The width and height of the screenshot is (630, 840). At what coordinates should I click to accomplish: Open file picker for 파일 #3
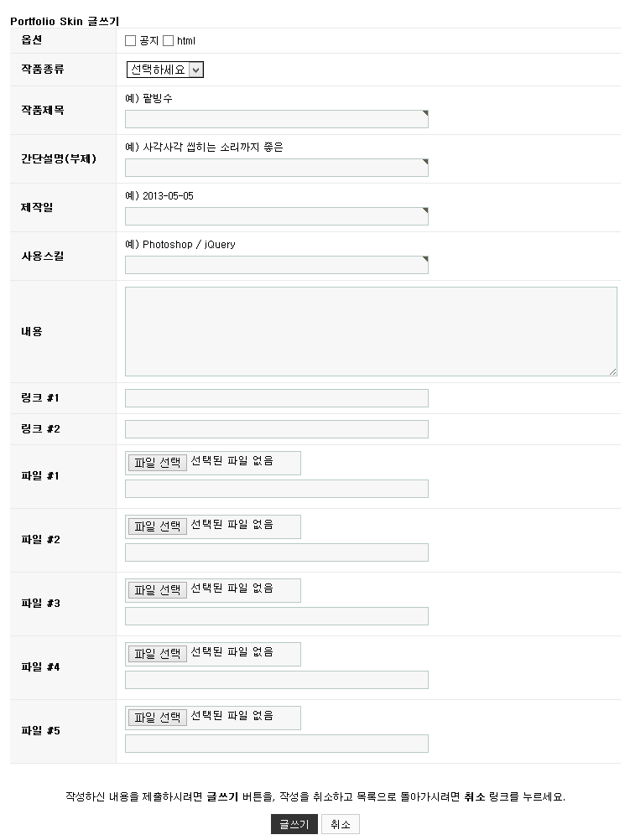[x=157, y=590]
